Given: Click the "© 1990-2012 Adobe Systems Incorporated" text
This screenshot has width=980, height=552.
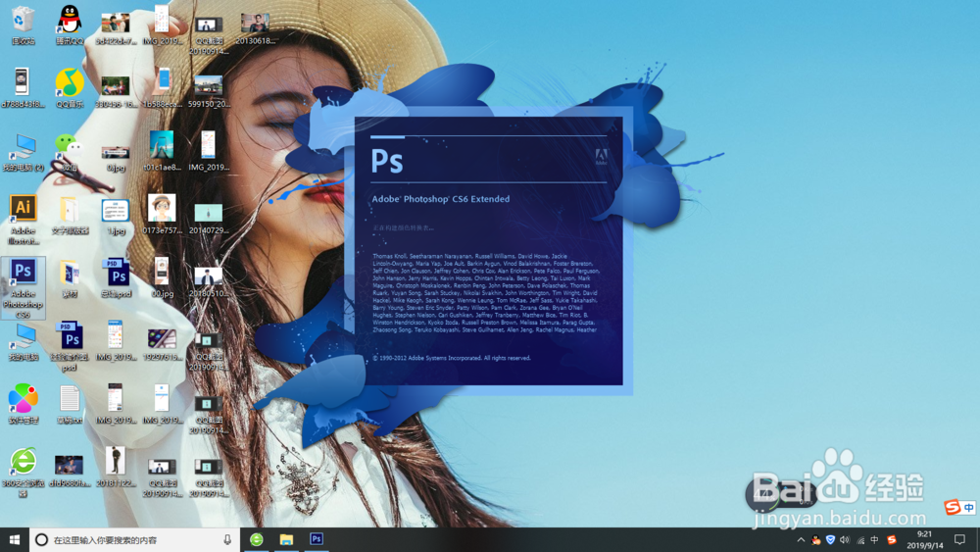Looking at the screenshot, I should (x=451, y=358).
